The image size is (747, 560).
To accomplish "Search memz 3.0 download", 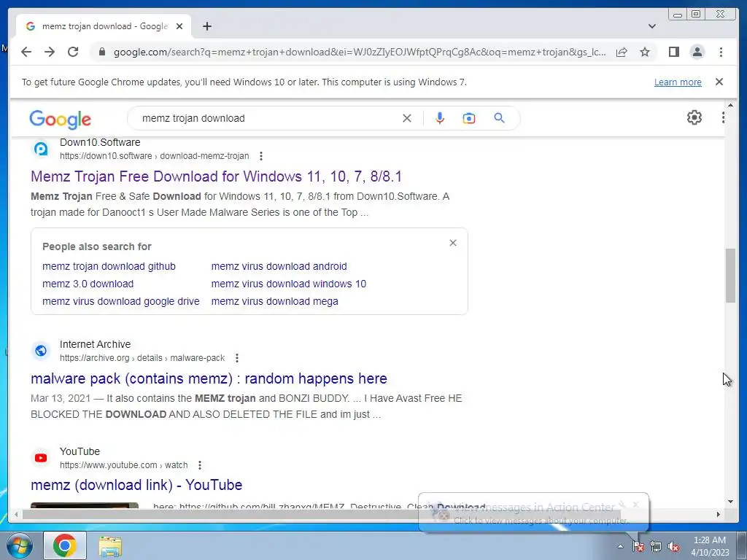I will tap(88, 284).
